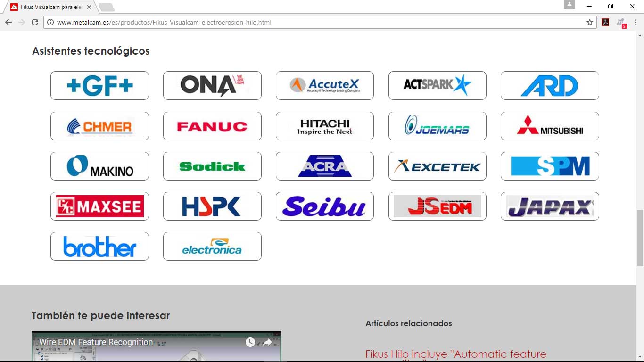Click the scrollbar up arrow

click(640, 35)
